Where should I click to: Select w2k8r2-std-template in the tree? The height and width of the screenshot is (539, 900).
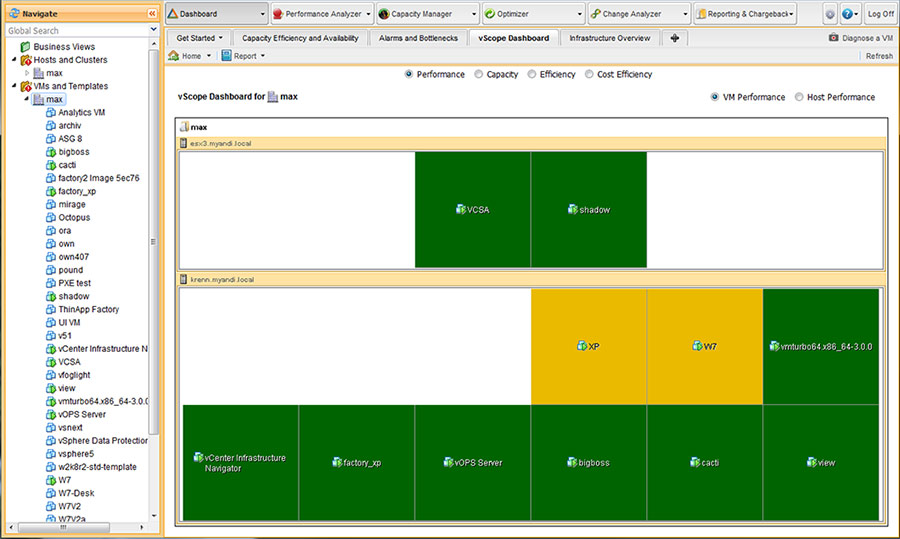point(98,467)
